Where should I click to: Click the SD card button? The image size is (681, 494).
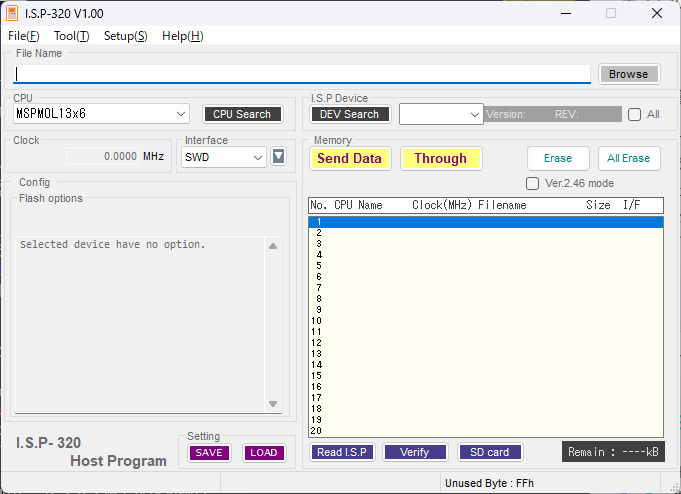pyautogui.click(x=490, y=452)
